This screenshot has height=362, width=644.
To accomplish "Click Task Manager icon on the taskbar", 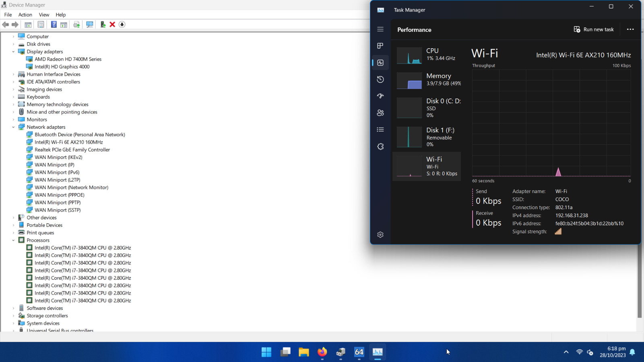I will (x=378, y=352).
